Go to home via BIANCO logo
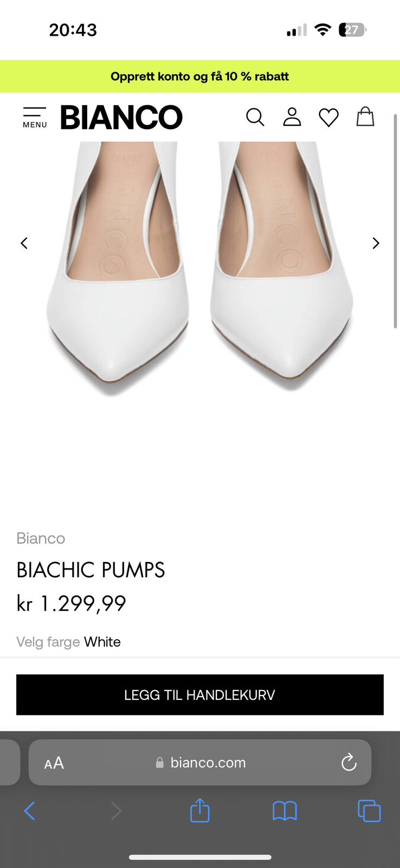This screenshot has width=400, height=868. pos(121,117)
